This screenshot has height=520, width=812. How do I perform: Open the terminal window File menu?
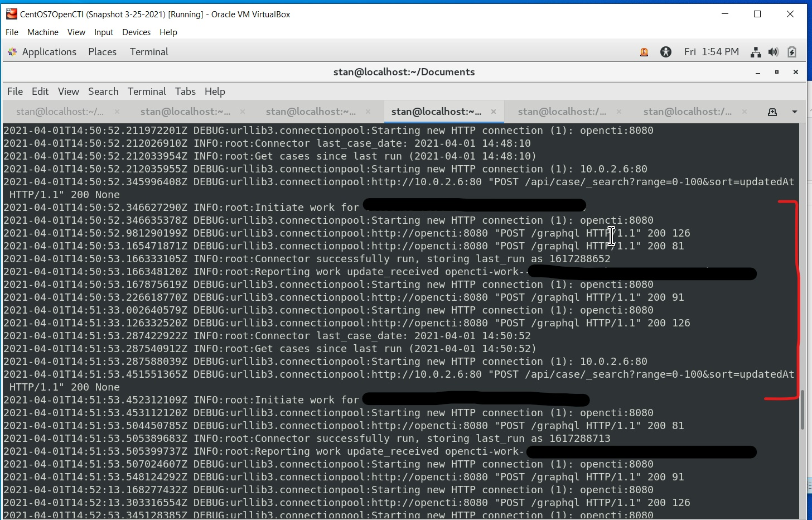pos(15,92)
